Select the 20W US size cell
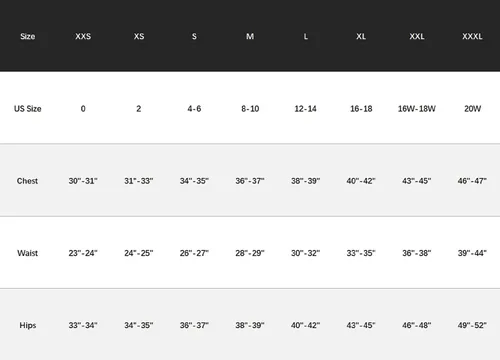 click(x=472, y=109)
